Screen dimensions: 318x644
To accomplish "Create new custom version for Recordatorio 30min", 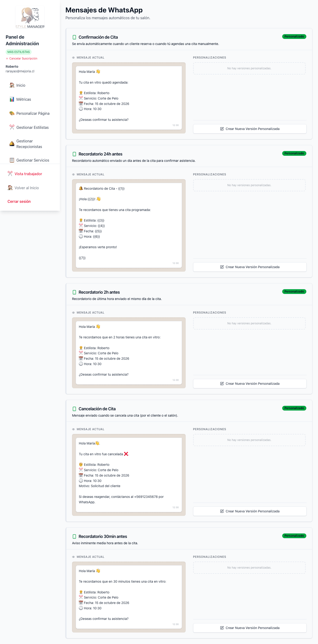I will 250,628.
